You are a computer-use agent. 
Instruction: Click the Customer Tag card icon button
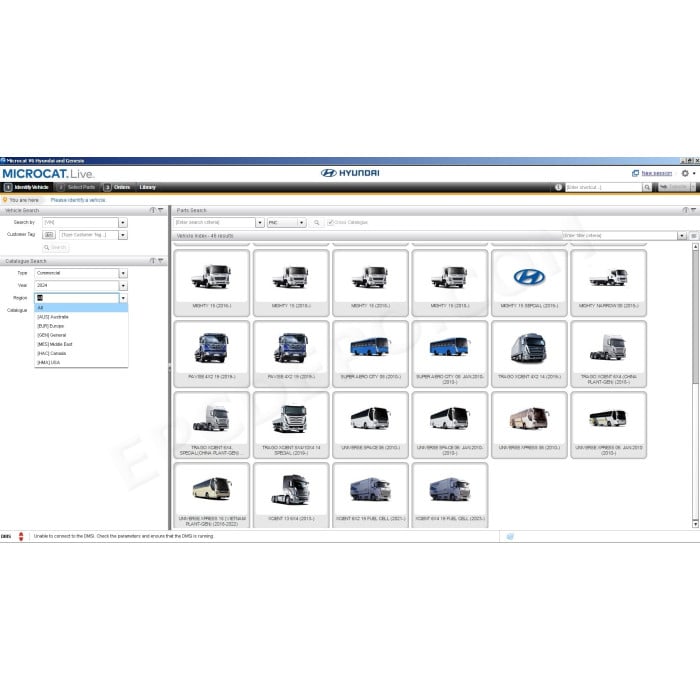pos(49,235)
